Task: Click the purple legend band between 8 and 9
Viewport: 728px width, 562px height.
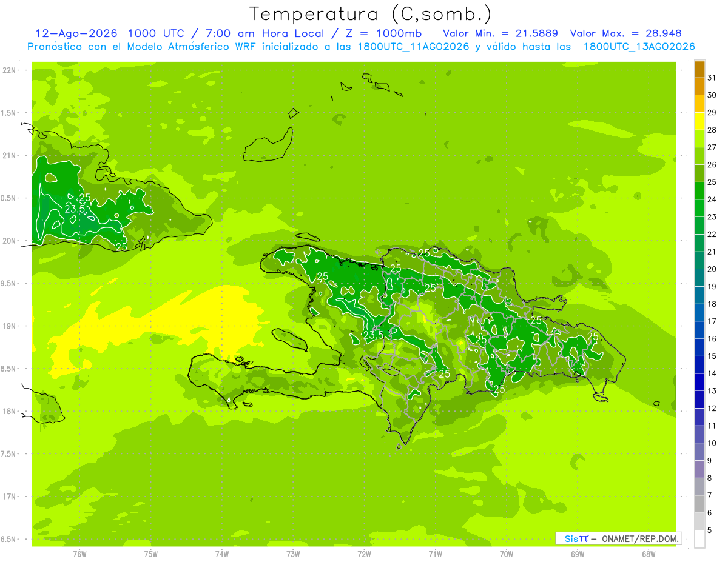Action: click(699, 469)
